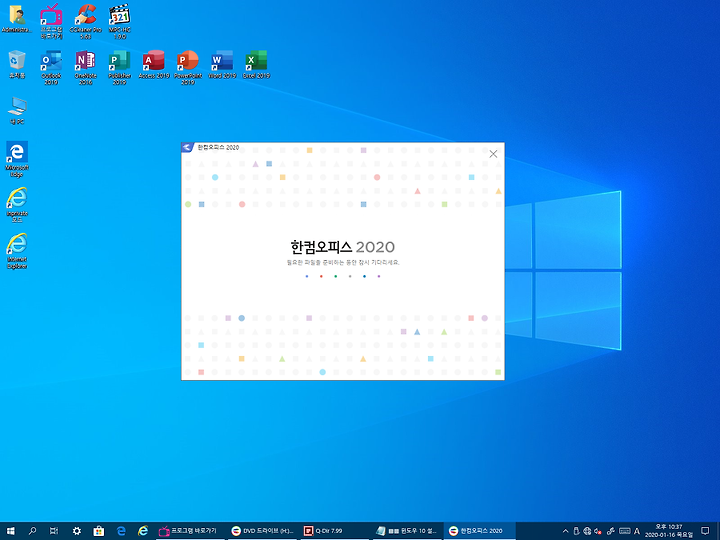Open the muted volume tray icon
This screenshot has height=540, width=720.
pos(598,531)
